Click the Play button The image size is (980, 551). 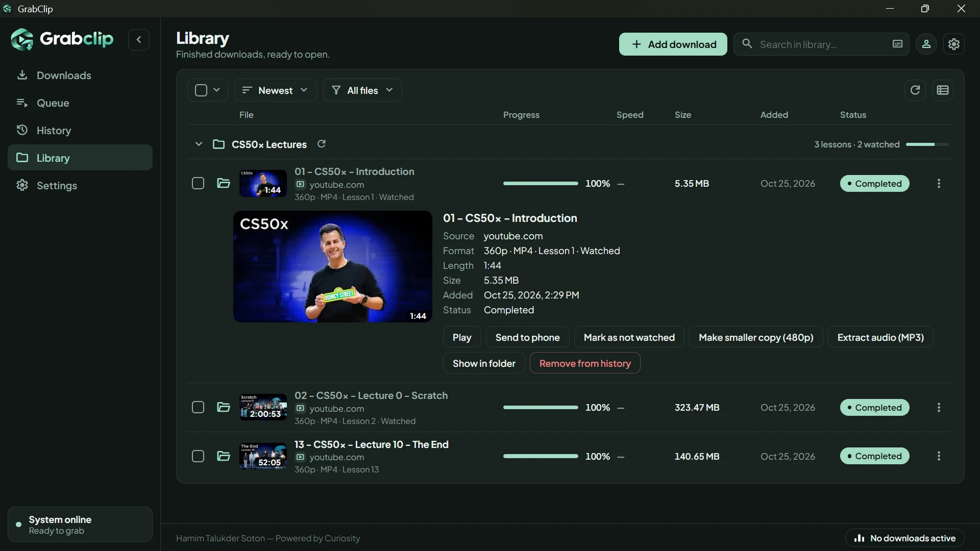[462, 337]
